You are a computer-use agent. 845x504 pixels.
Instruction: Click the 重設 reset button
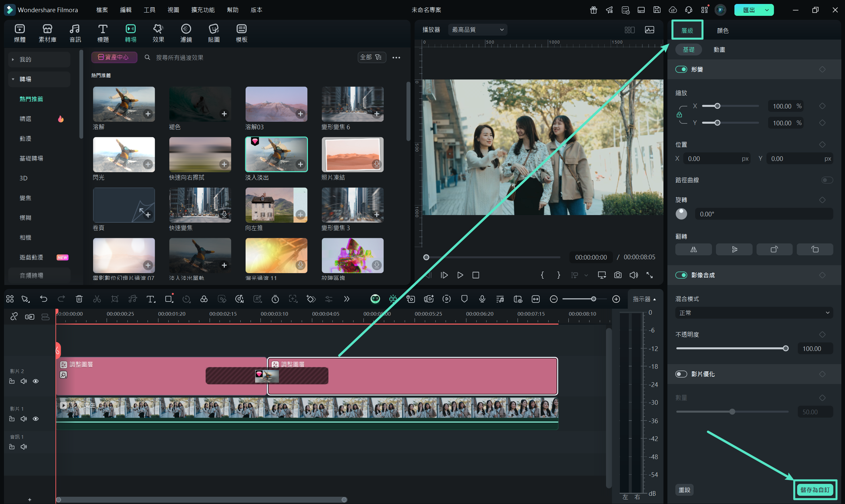click(x=684, y=489)
